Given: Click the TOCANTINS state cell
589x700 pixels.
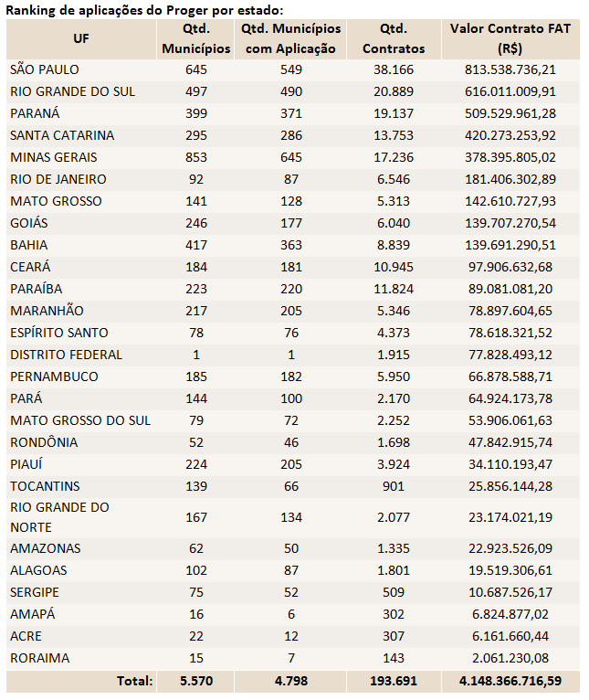Looking at the screenshot, I should point(45,486).
